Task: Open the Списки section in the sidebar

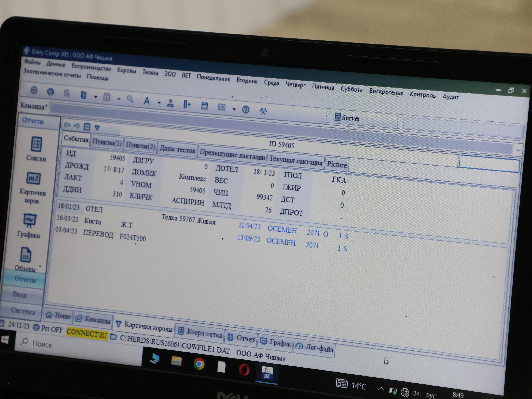Action: click(36, 149)
